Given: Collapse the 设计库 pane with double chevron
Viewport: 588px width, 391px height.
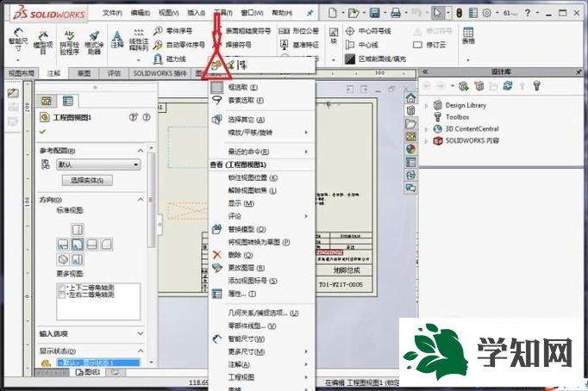Looking at the screenshot, I should [425, 71].
